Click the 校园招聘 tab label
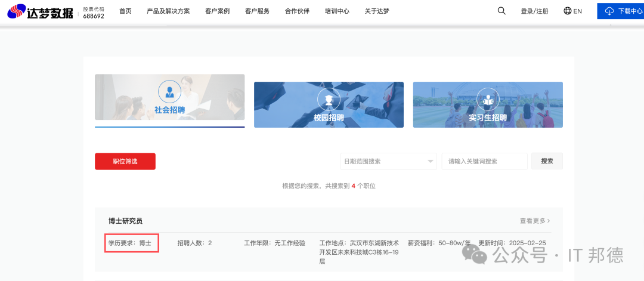The image size is (644, 281). 329,118
